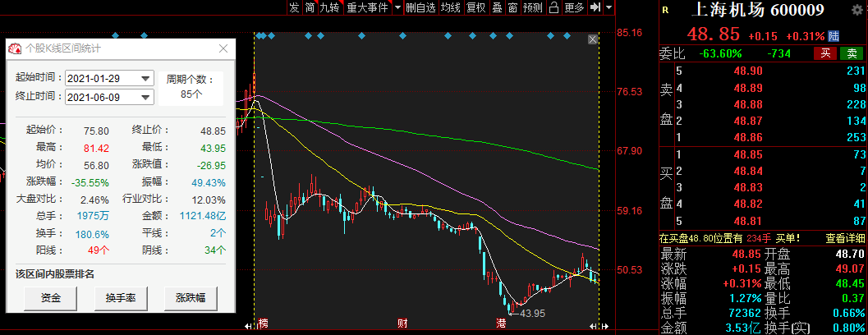Screen dimensions: 868x335
Task: Click the 48.83 buy level 3 price
Action: point(747,188)
